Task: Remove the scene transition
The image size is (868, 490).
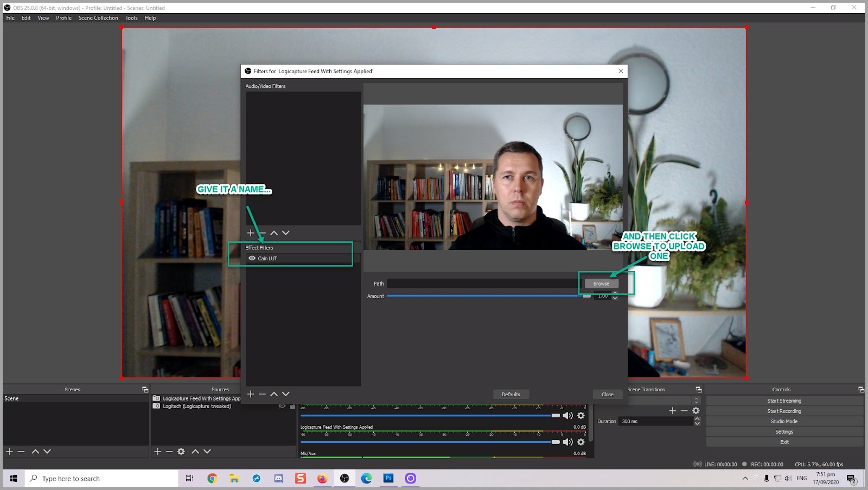Action: pos(684,411)
